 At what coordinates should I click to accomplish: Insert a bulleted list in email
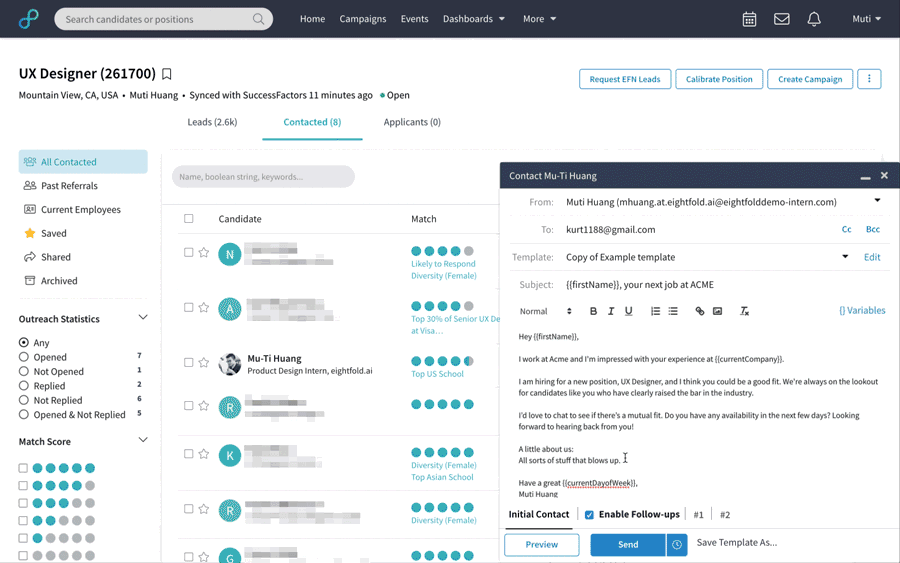(673, 311)
